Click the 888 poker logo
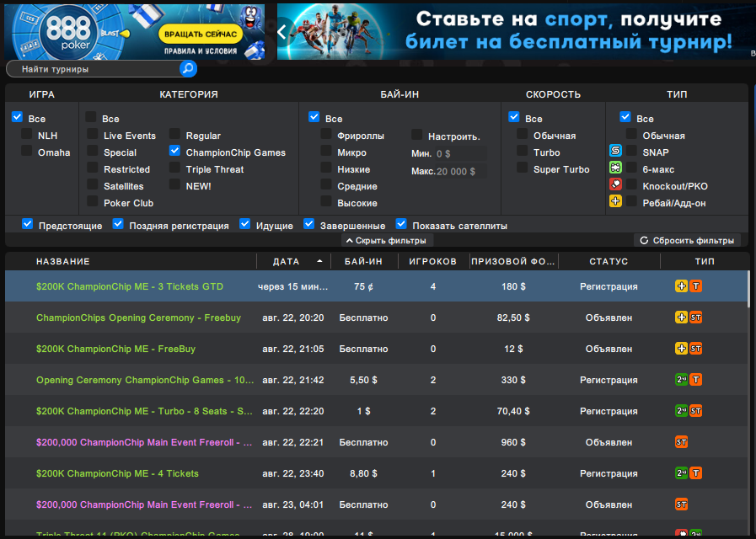The width and height of the screenshot is (756, 539). click(x=68, y=32)
